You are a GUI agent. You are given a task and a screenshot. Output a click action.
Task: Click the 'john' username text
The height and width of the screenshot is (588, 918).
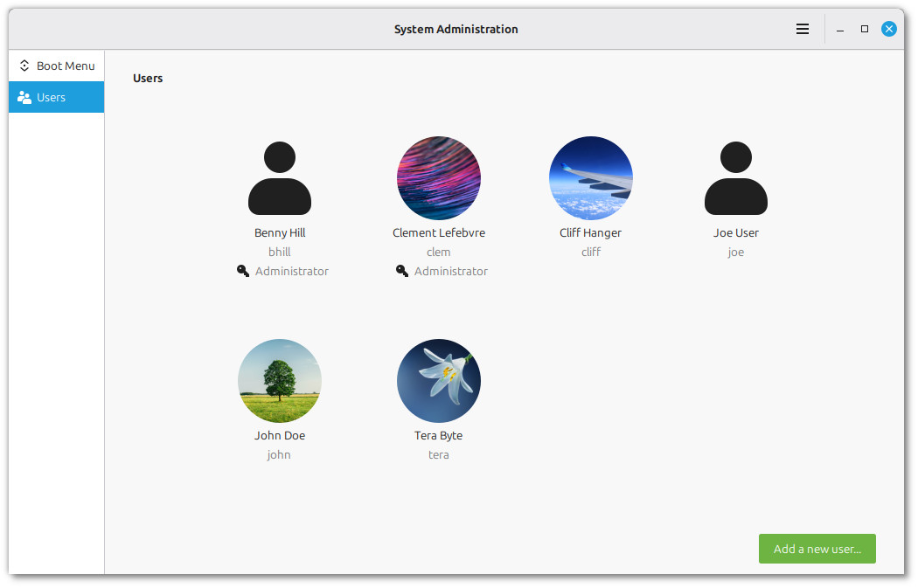click(x=279, y=455)
